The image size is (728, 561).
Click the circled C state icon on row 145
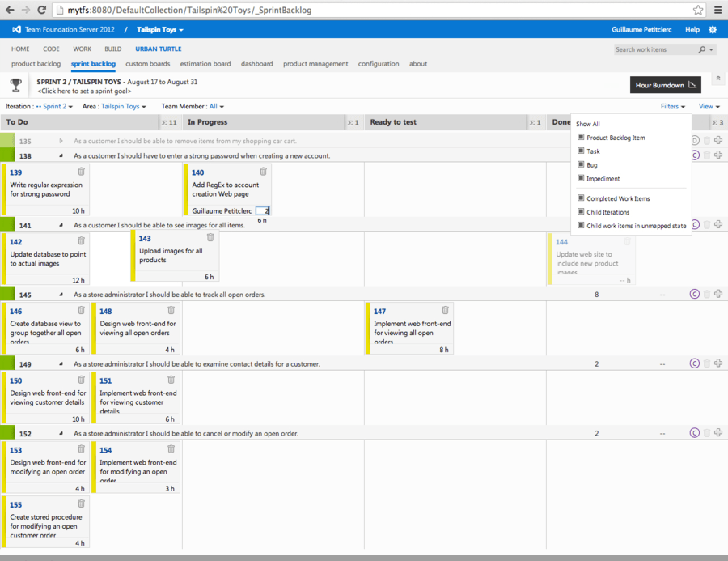[x=695, y=294]
